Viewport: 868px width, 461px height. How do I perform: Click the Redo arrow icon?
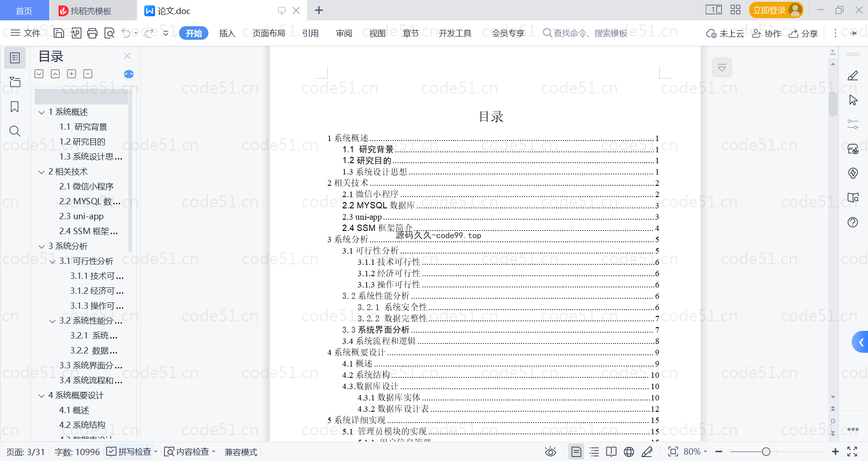point(149,33)
